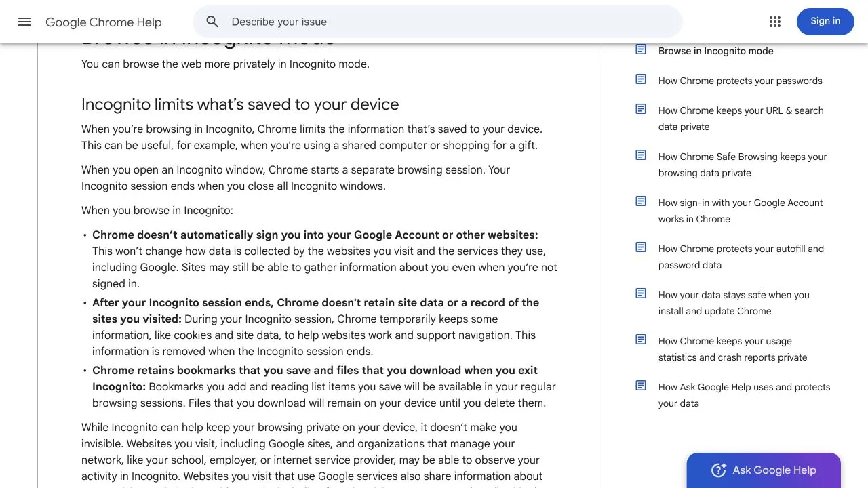Click article icon beside Browse in Incognito mode
Image resolution: width=868 pixels, height=488 pixels.
pos(641,49)
